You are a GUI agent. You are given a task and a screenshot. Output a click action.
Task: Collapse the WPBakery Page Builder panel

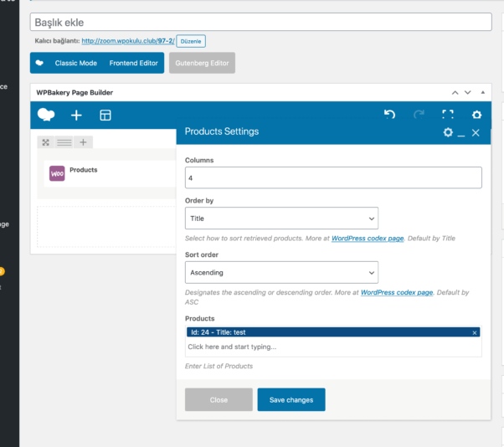[x=483, y=93]
